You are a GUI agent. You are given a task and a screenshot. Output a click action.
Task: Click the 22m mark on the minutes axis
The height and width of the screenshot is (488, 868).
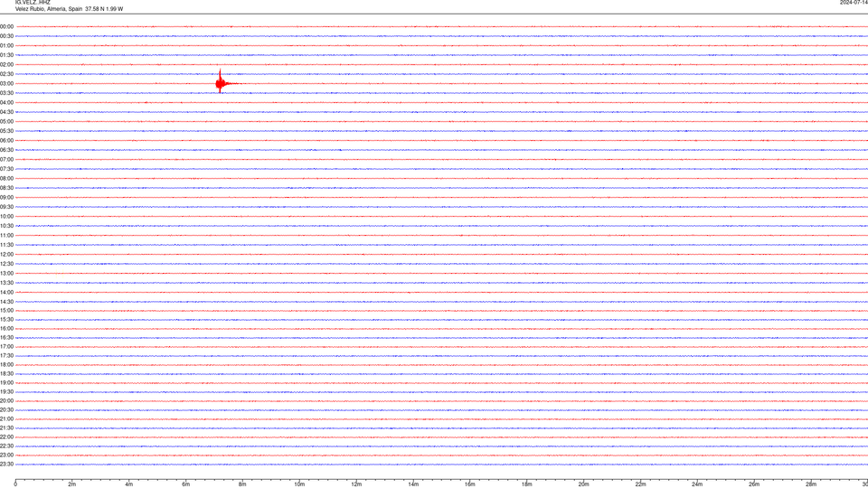coord(640,484)
